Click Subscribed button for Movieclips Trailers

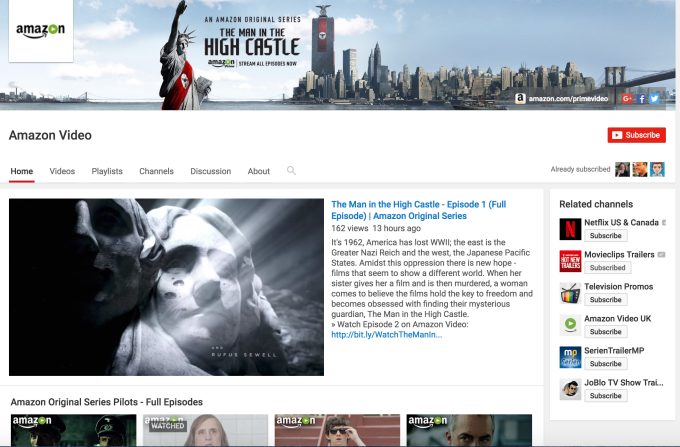pyautogui.click(x=608, y=268)
